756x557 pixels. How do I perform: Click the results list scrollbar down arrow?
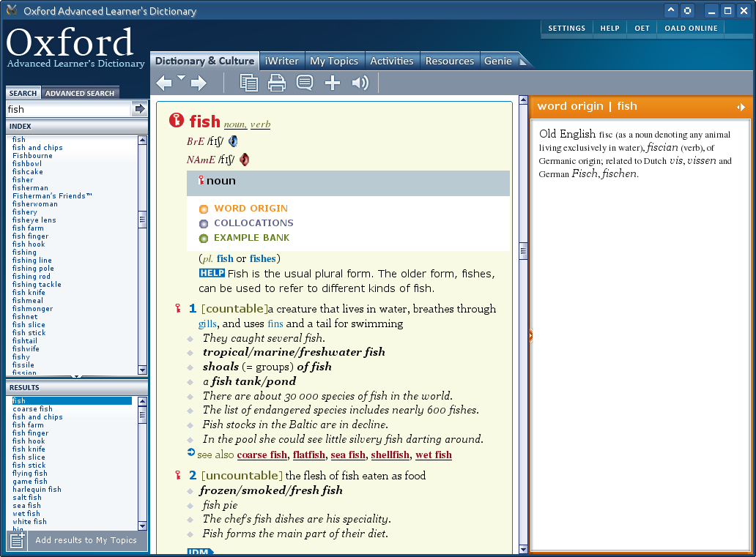142,526
